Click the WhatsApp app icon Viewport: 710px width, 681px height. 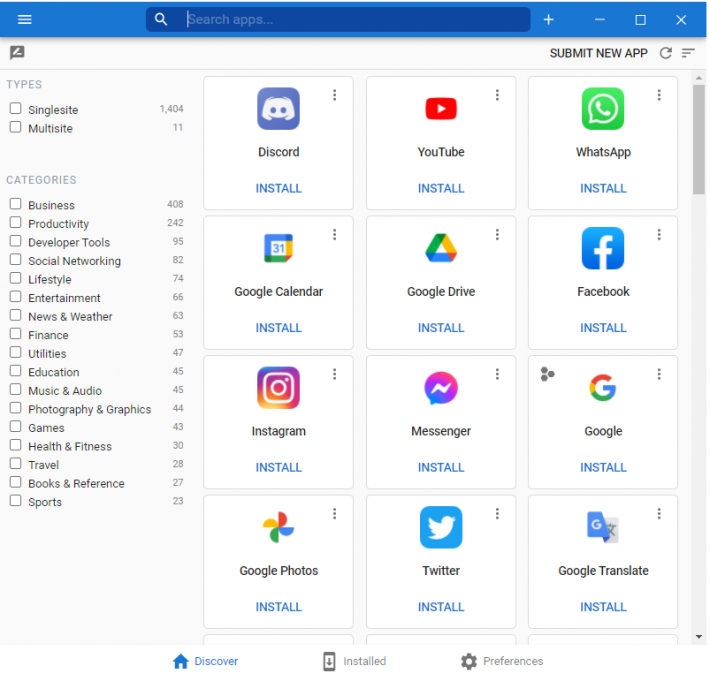pyautogui.click(x=603, y=109)
